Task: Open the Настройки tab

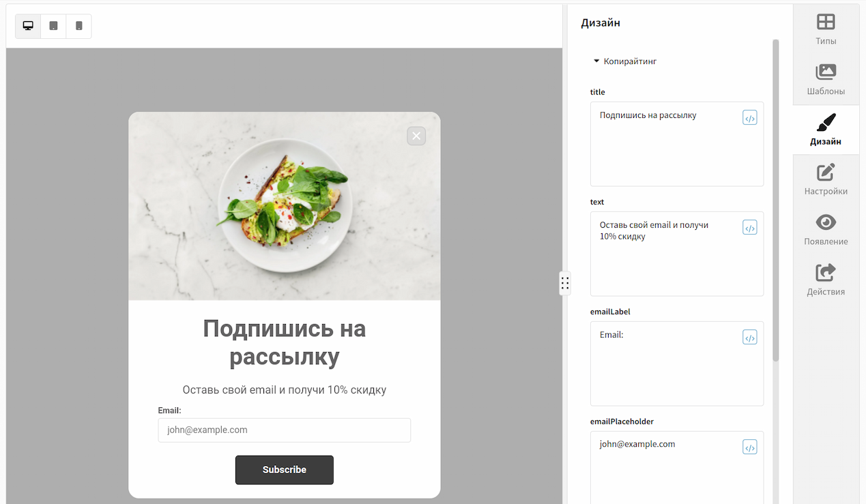Action: point(826,180)
